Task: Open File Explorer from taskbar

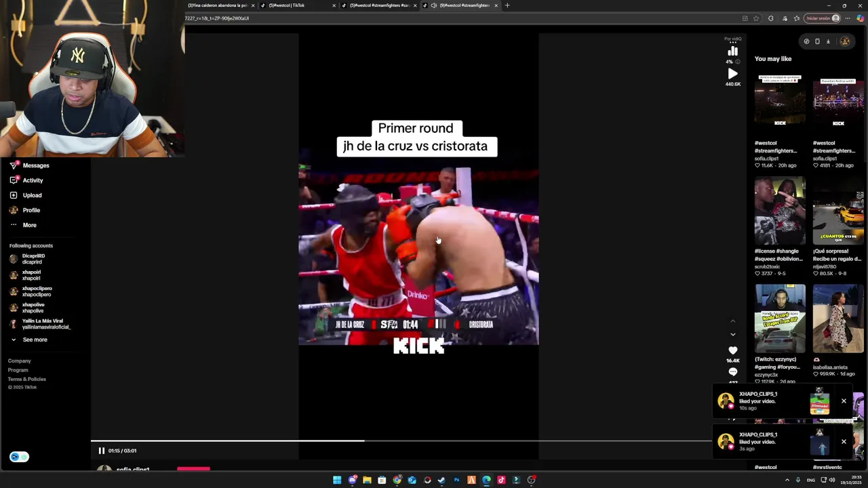Action: tap(367, 480)
